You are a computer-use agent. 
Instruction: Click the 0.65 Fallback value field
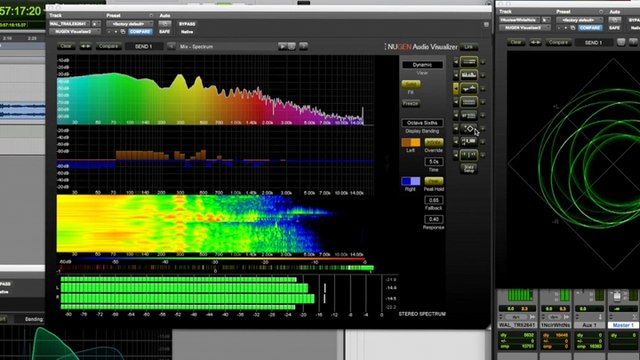[433, 200]
